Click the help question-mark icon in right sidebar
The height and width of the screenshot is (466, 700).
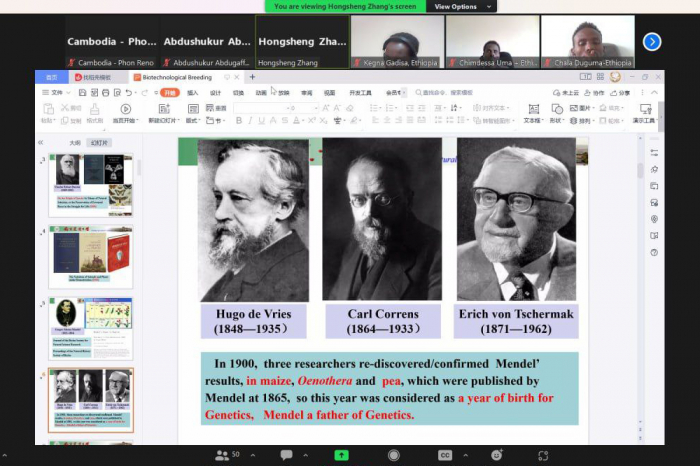click(654, 252)
